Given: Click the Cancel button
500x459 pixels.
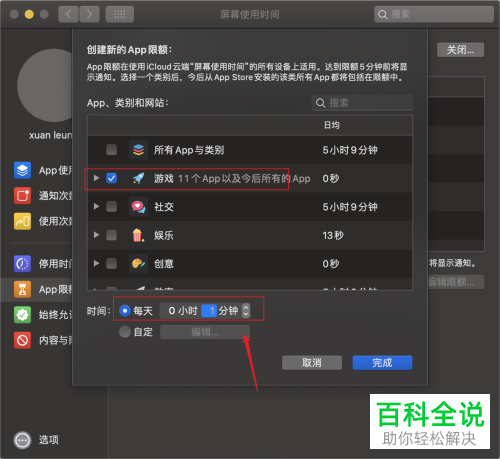Looking at the screenshot, I should (312, 363).
